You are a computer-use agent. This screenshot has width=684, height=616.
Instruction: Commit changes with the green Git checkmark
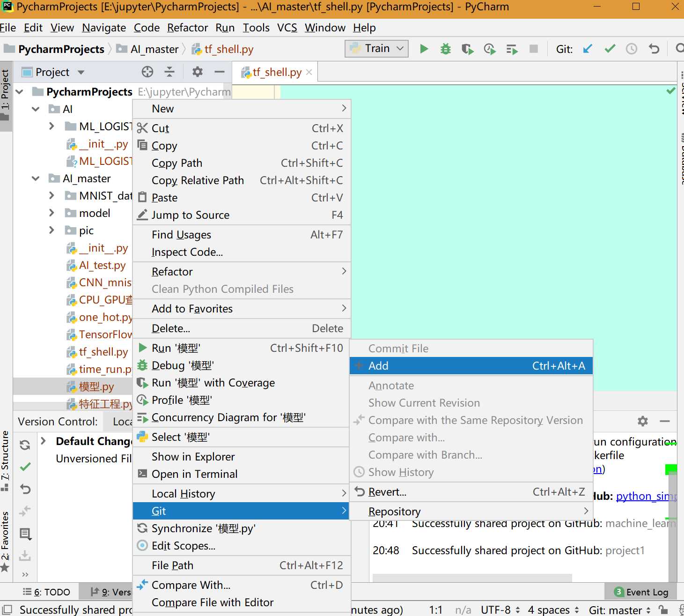[610, 49]
